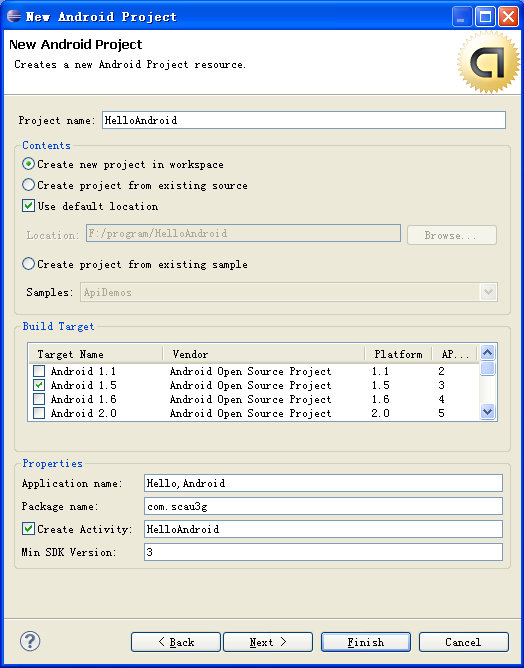The image size is (524, 668).
Task: Click the Cancel button
Action: 464,642
